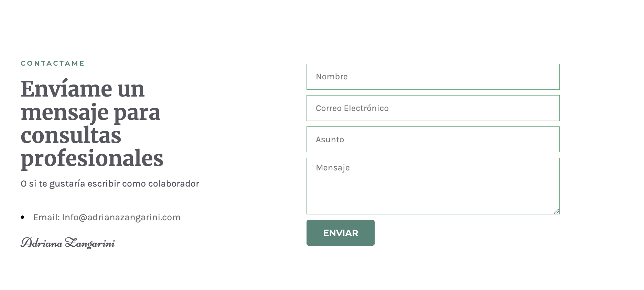Submit the form with ENVIAR button
Image resolution: width=644 pixels, height=290 pixels.
pos(340,233)
